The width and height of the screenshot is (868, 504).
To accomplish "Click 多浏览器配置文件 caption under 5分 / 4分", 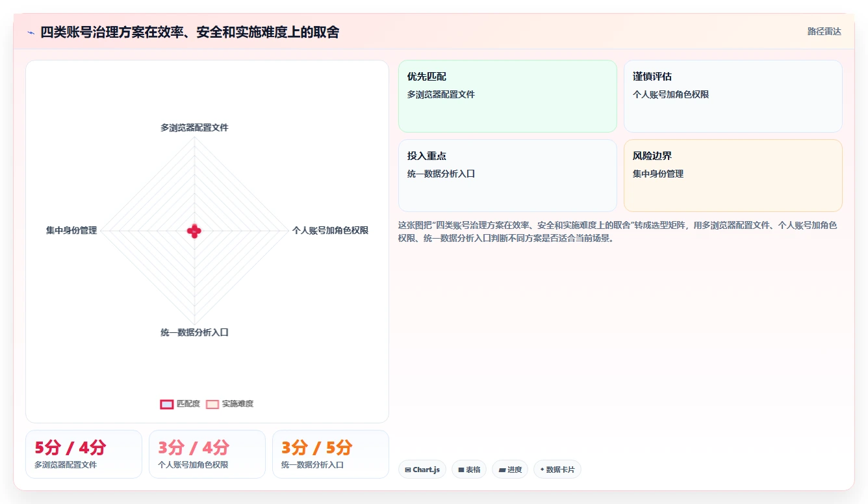I will click(x=66, y=465).
